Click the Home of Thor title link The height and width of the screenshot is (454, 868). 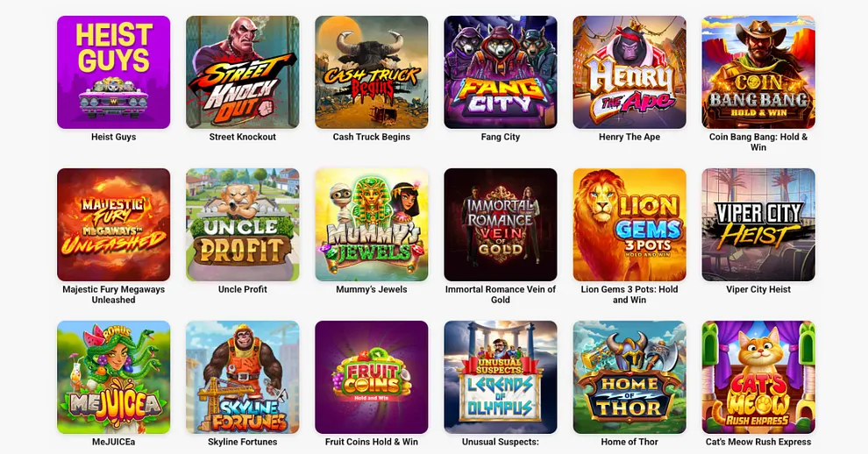click(x=630, y=442)
